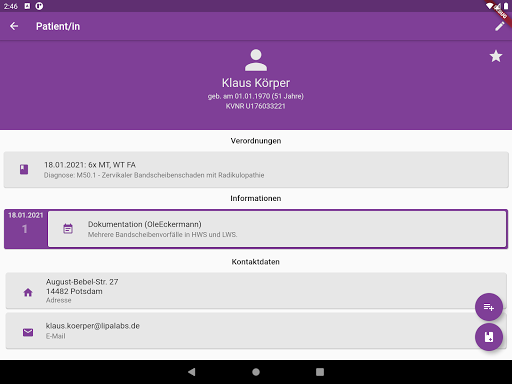Toggle the favorite star for the patient

[x=496, y=56]
